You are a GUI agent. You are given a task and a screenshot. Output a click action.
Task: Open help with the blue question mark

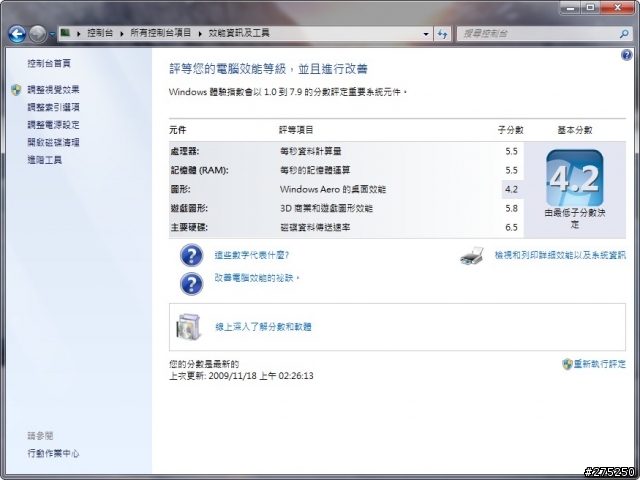tap(627, 55)
